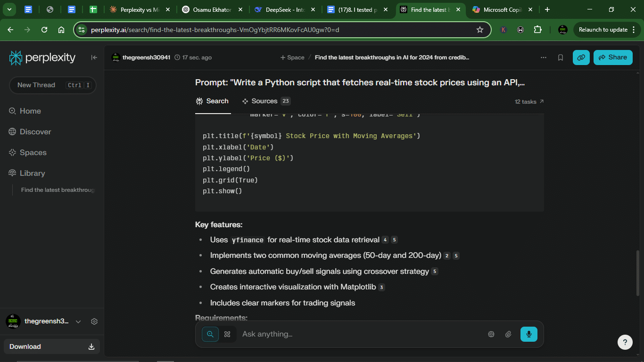Start voice input with microphone button
644x362 pixels.
click(529, 334)
